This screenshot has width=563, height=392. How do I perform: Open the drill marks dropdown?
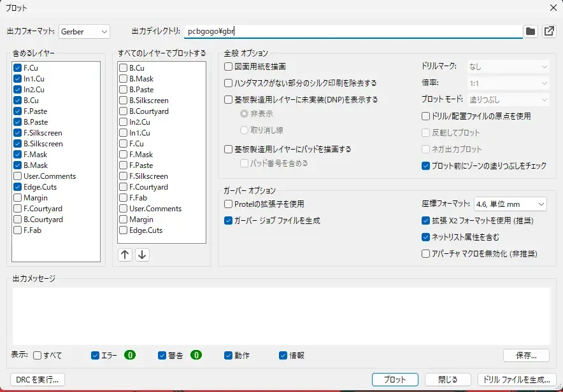pos(508,66)
